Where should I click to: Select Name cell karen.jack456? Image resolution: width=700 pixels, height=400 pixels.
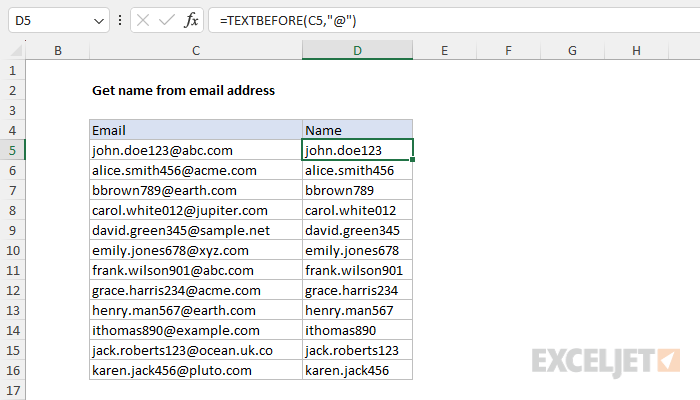pyautogui.click(x=357, y=370)
